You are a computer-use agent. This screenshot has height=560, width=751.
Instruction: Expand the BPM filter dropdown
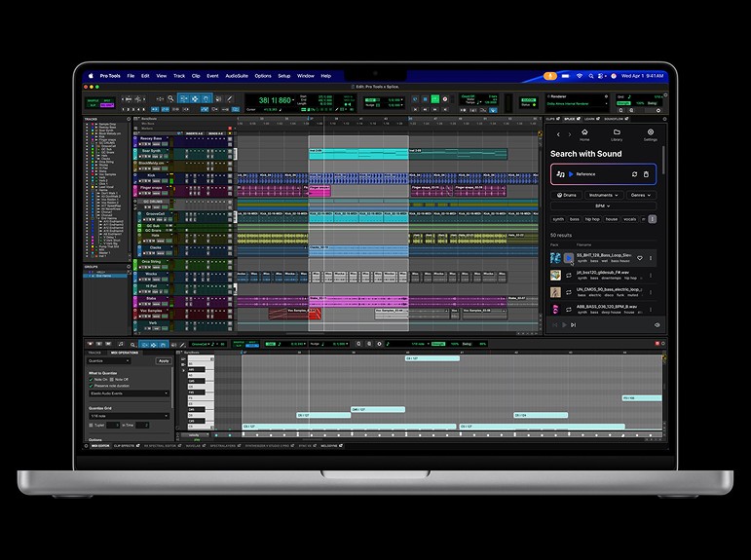tap(604, 206)
